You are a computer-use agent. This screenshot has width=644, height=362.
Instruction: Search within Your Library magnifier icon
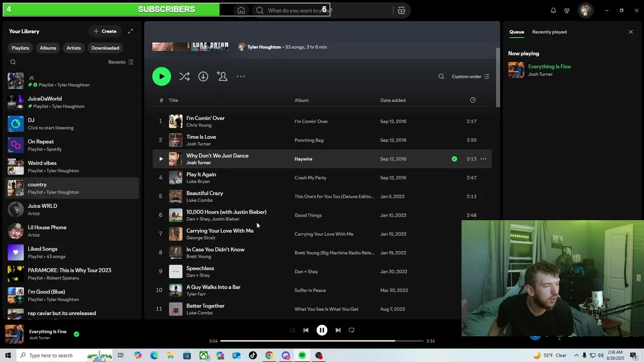click(x=13, y=62)
